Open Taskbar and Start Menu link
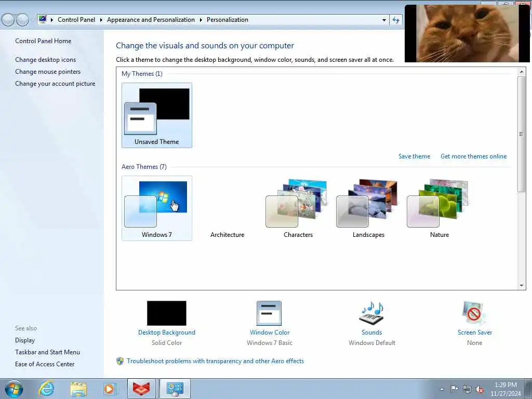The width and height of the screenshot is (532, 399). pos(47,352)
